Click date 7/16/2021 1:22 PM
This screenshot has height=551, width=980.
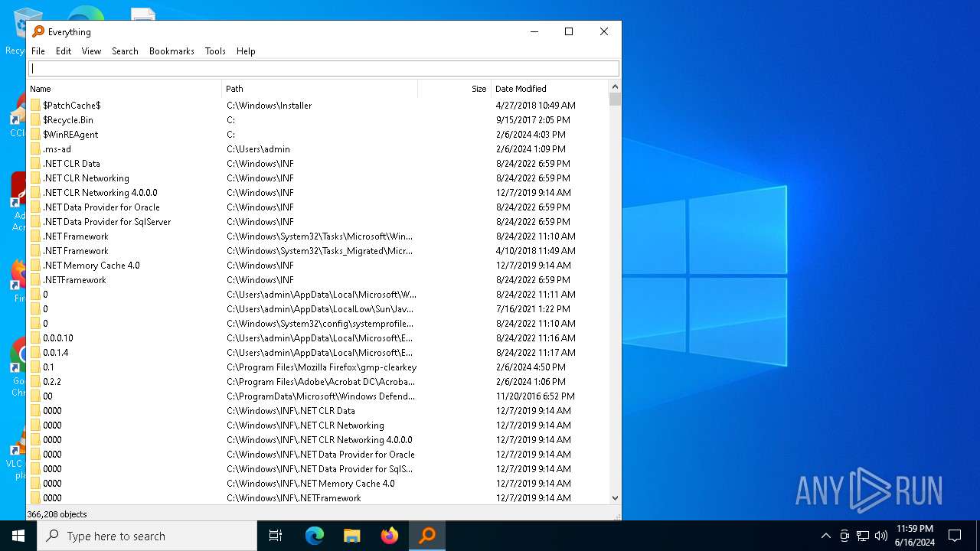point(533,309)
